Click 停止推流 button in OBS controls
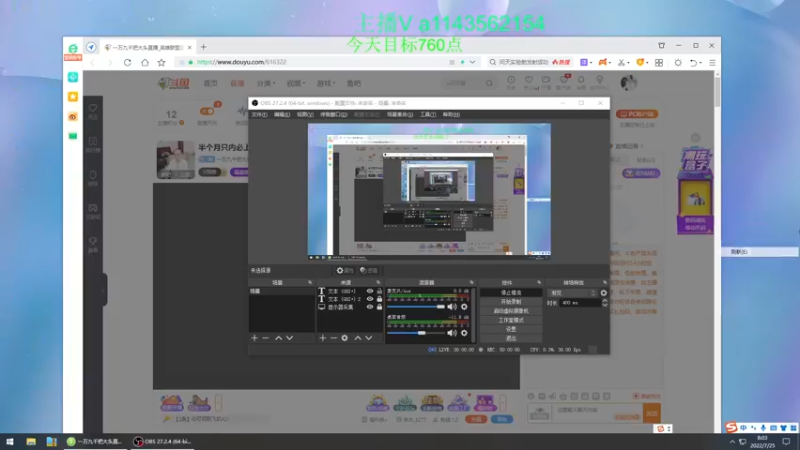The width and height of the screenshot is (800, 450). click(x=511, y=293)
